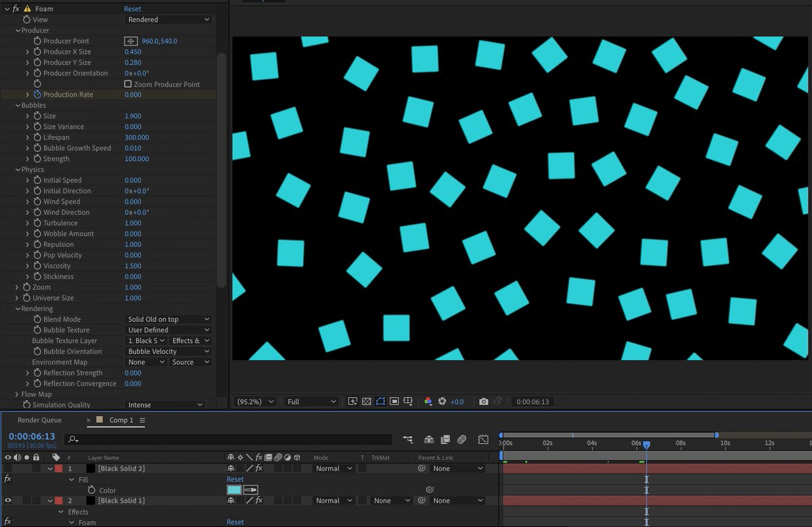This screenshot has height=527, width=812.
Task: Toggle shy switch on Black Solid 1
Action: click(231, 501)
